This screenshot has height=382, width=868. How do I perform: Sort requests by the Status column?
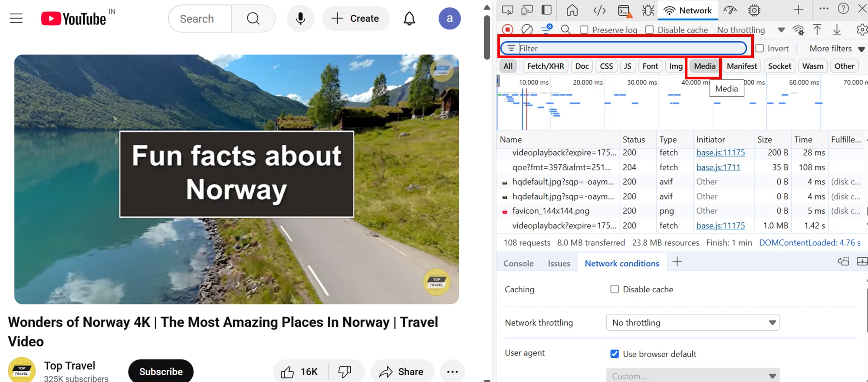pyautogui.click(x=638, y=139)
